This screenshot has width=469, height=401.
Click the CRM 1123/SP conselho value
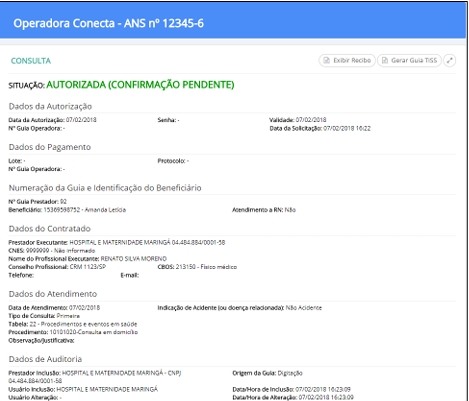pyautogui.click(x=88, y=267)
